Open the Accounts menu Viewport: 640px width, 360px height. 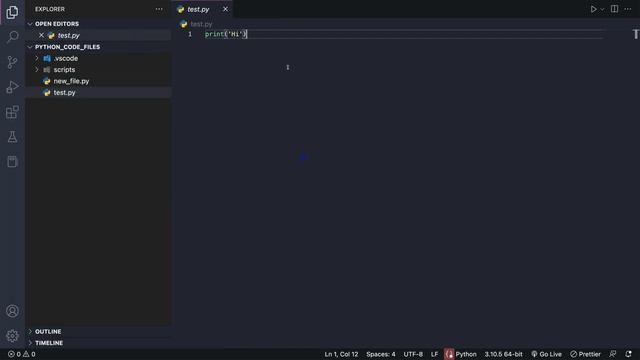pyautogui.click(x=12, y=311)
